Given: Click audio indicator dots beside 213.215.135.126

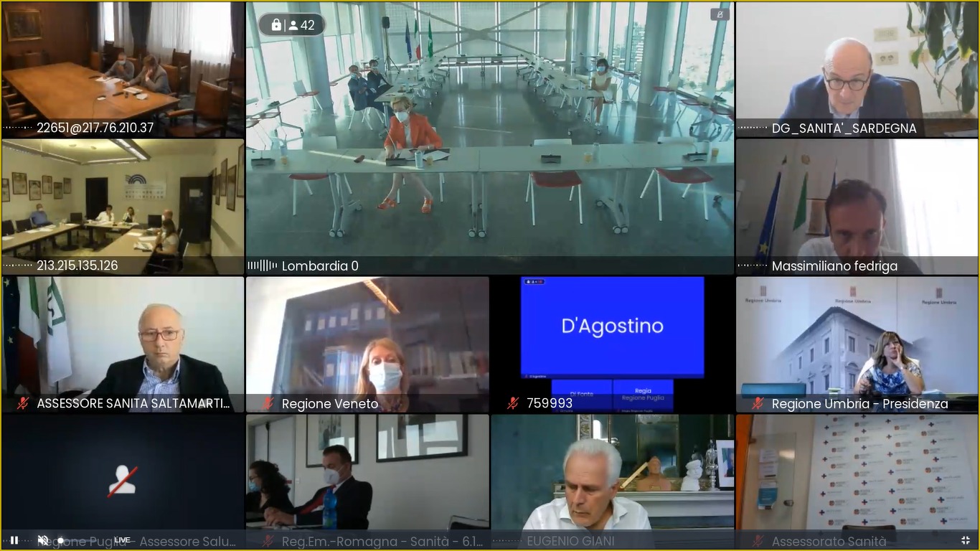Looking at the screenshot, I should [x=18, y=265].
